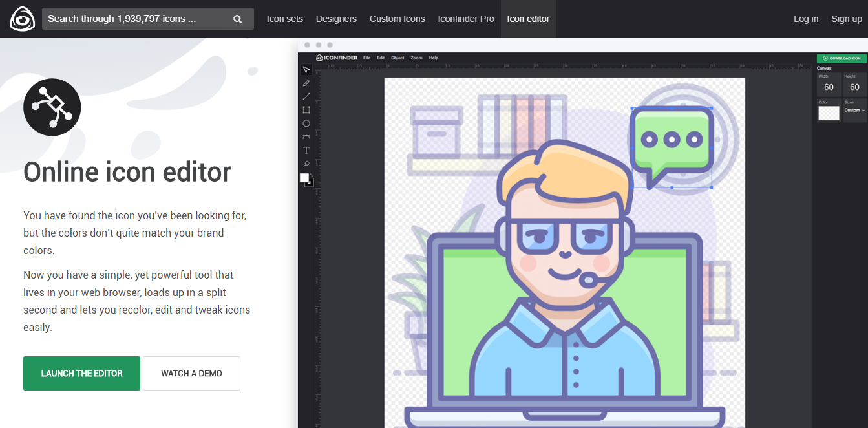The image size is (868, 428).
Task: Select the arrow selection tool
Action: point(306,69)
